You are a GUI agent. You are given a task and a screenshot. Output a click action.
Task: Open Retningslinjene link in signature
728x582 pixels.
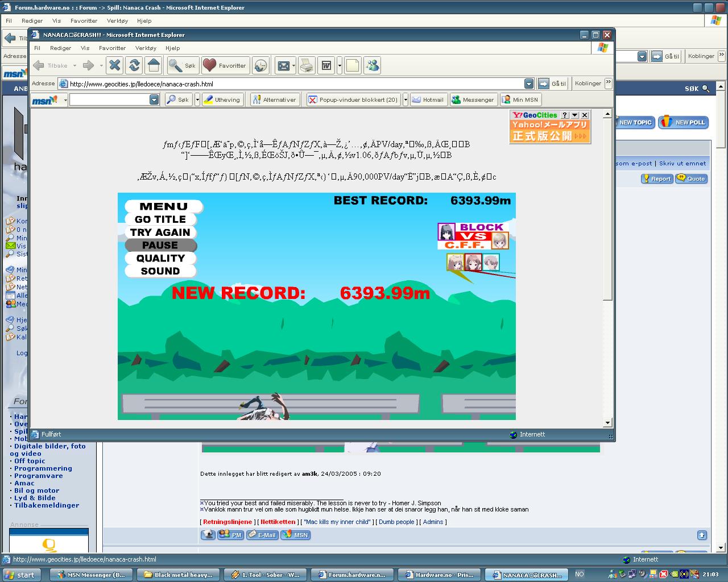pos(227,522)
